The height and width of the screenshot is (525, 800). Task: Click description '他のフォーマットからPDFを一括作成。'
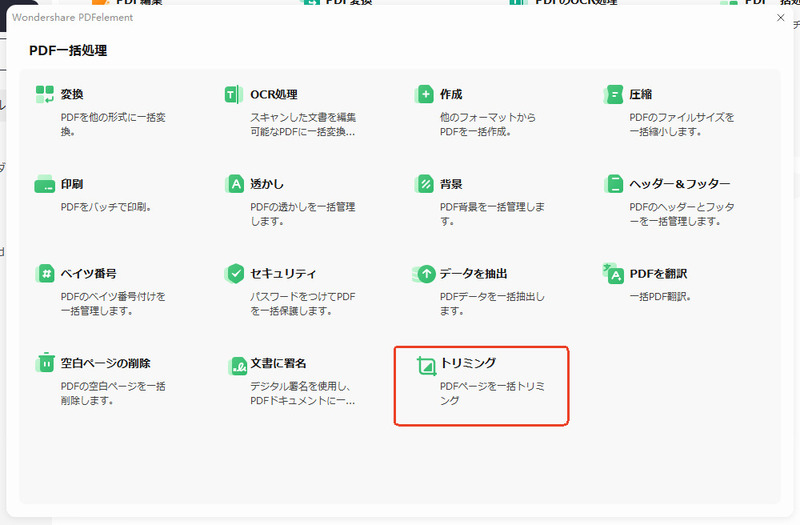point(488,124)
